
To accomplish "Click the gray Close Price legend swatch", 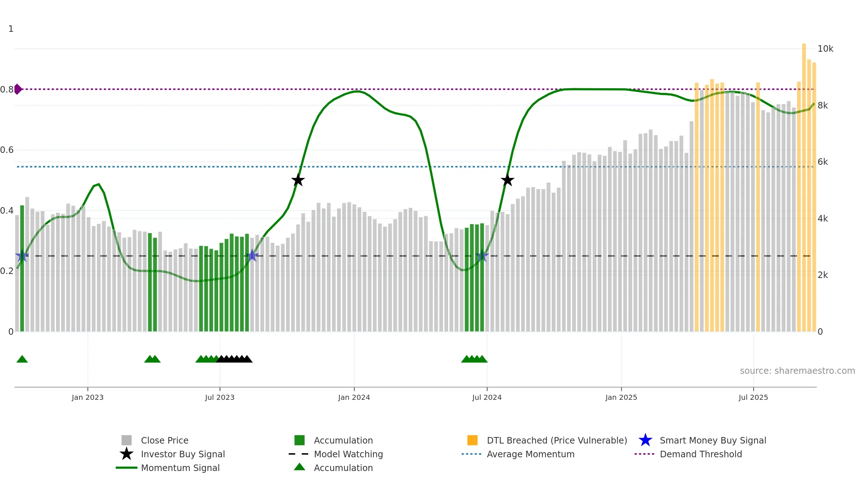I will pyautogui.click(x=126, y=440).
